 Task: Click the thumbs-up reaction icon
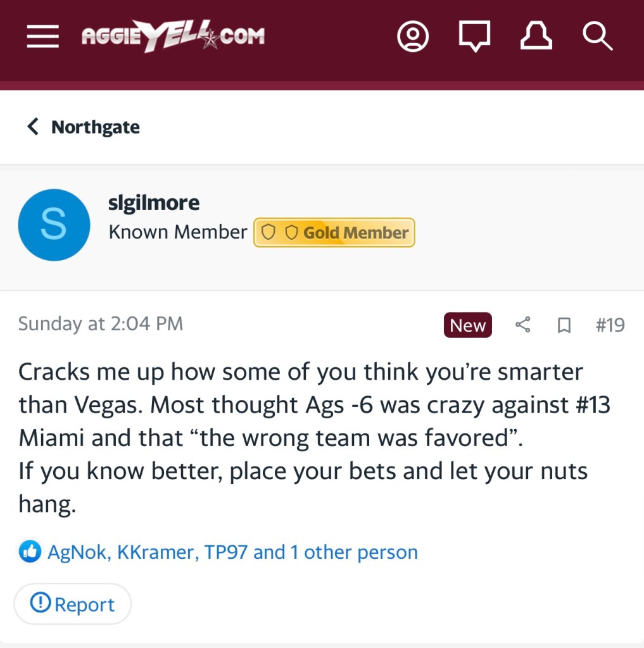coord(30,552)
